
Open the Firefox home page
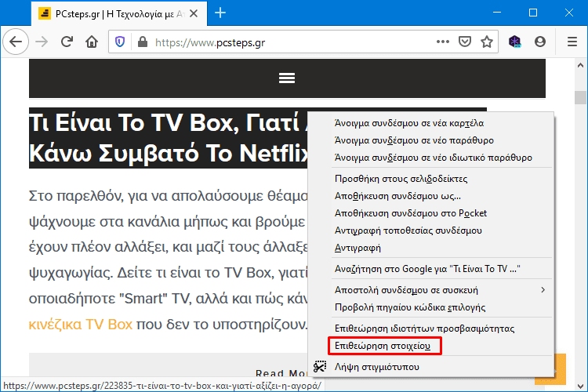(x=92, y=42)
